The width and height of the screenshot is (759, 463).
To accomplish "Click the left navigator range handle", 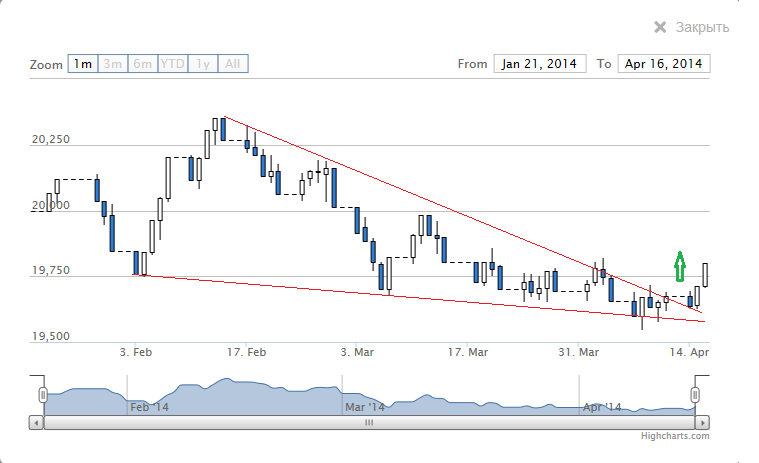I will (x=43, y=395).
